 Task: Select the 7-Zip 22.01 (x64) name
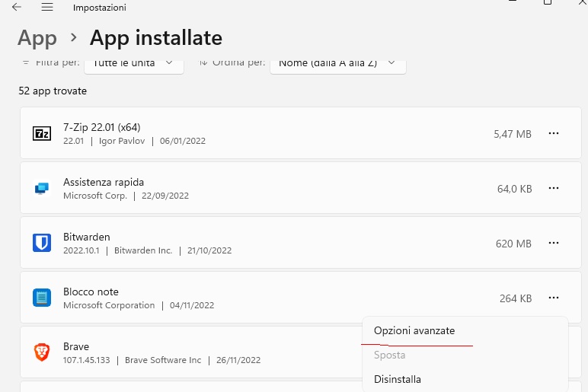(x=101, y=127)
